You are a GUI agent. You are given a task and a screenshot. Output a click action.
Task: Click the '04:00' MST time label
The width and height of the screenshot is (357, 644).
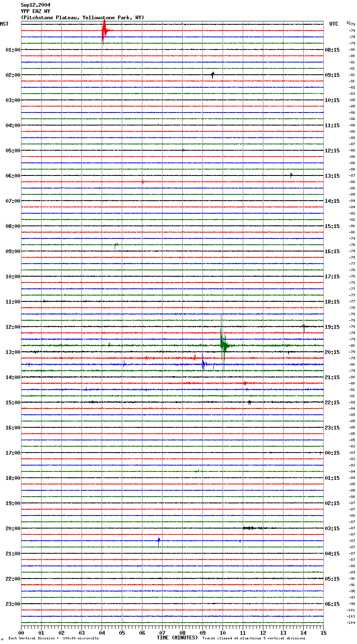click(x=13, y=126)
